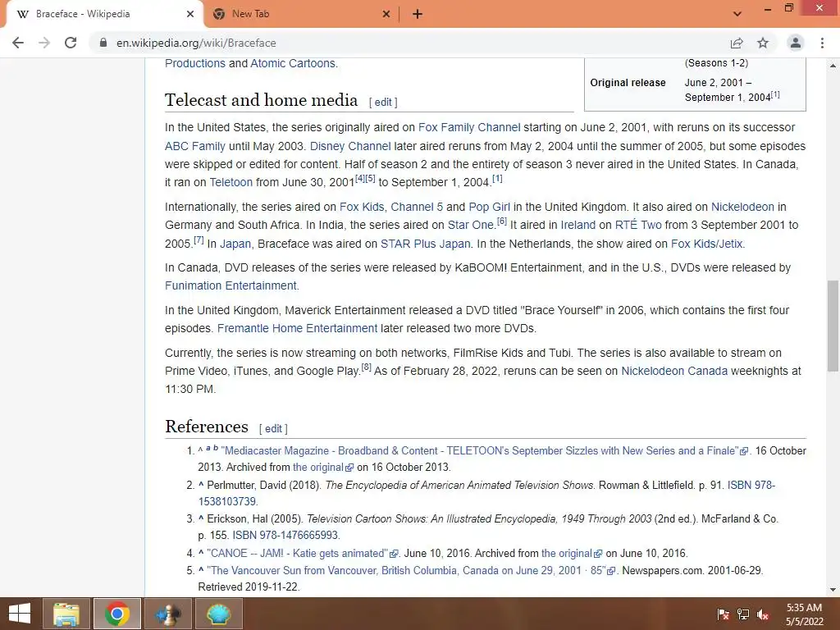The height and width of the screenshot is (630, 840).
Task: Open the Atomic Cartoons link
Action: click(293, 63)
